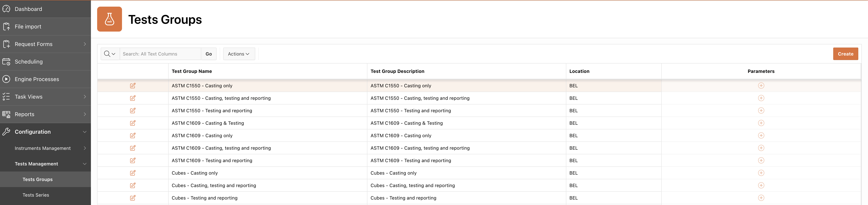Click edit icon for ASTM C1550 - Casting only
The height and width of the screenshot is (205, 868).
pos(133,86)
